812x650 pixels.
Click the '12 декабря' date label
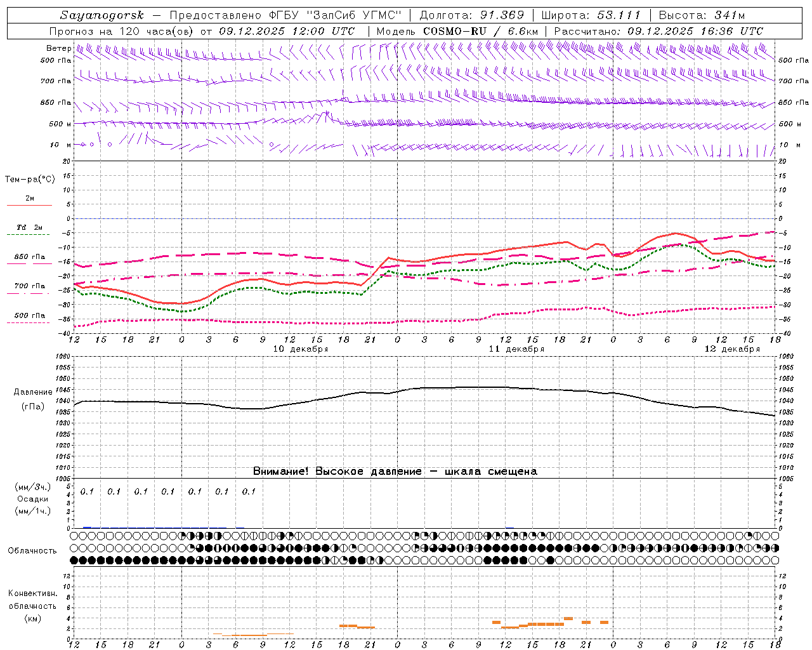(732, 349)
